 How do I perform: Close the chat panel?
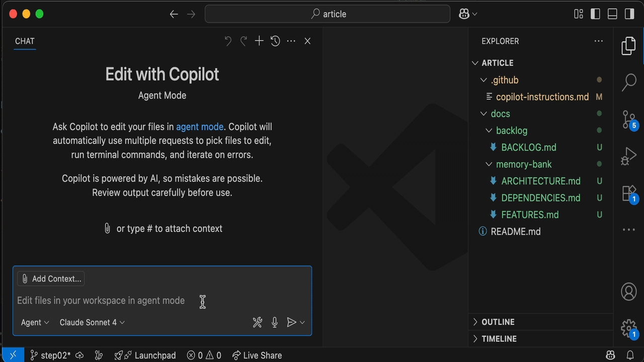pyautogui.click(x=307, y=41)
